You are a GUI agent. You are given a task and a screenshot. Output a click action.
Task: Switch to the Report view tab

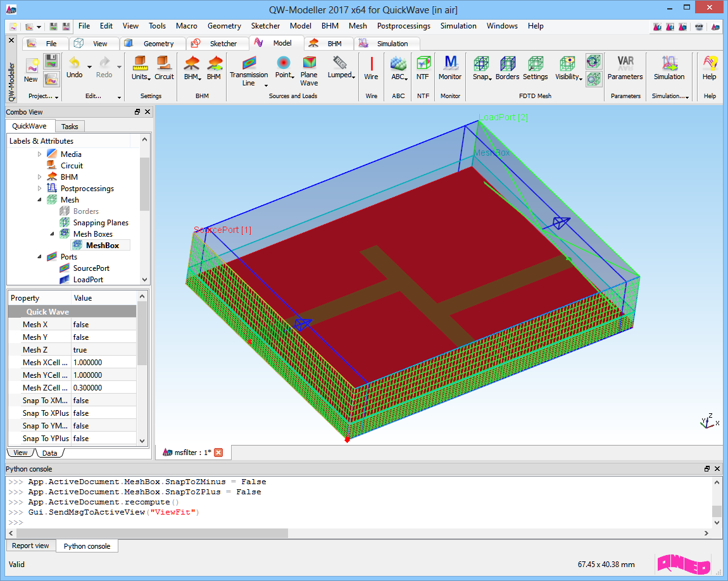pyautogui.click(x=30, y=546)
